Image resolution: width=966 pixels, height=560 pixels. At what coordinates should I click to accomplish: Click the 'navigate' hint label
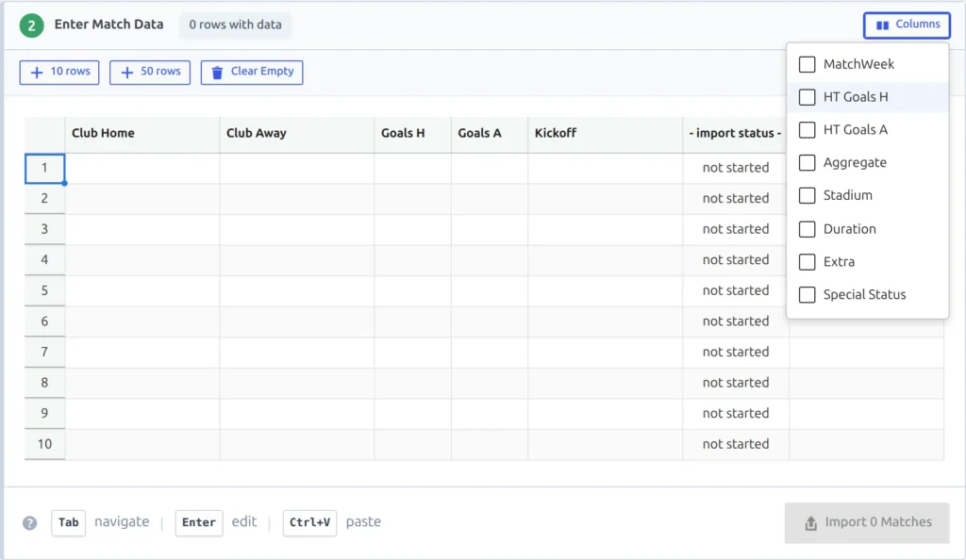tap(122, 522)
